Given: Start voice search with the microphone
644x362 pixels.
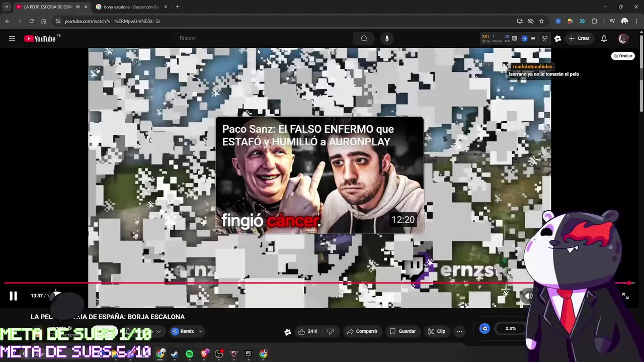Looking at the screenshot, I should (386, 38).
